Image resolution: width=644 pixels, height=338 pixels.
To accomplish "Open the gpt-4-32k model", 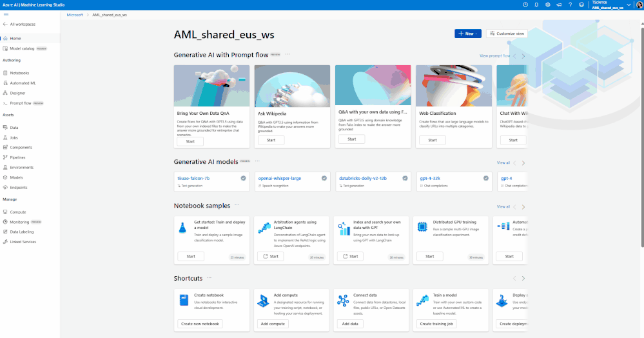I will click(x=430, y=179).
